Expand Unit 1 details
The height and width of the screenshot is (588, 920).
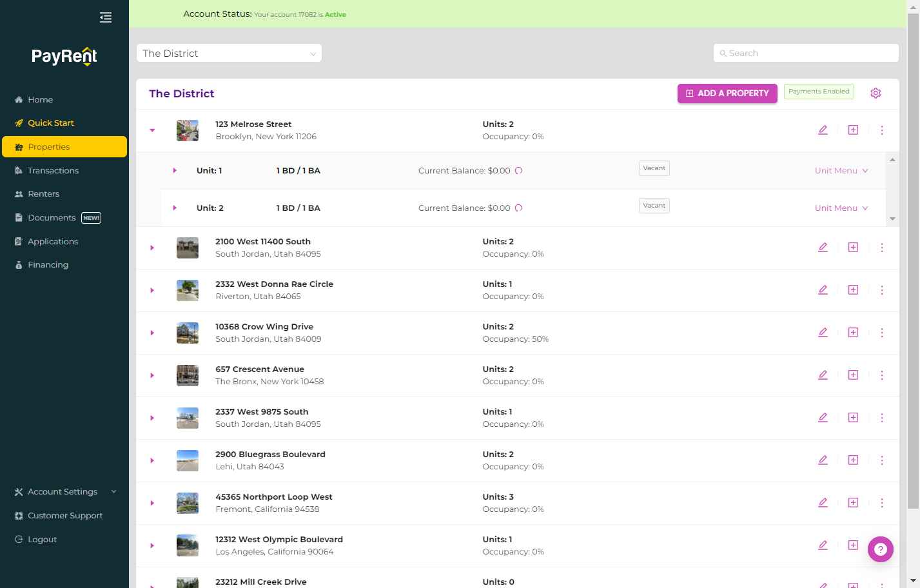tap(175, 171)
